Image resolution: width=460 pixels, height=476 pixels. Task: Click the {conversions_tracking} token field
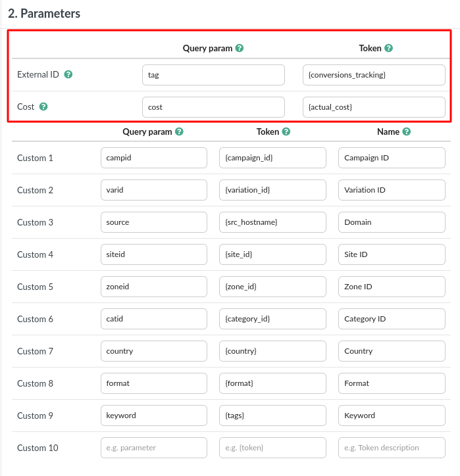point(374,75)
